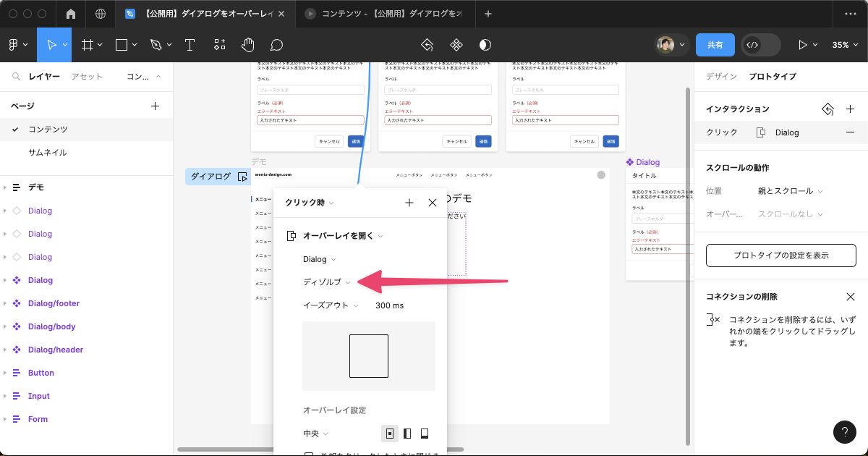
Task: Toggle Dev Mode switch
Action: [x=760, y=45]
